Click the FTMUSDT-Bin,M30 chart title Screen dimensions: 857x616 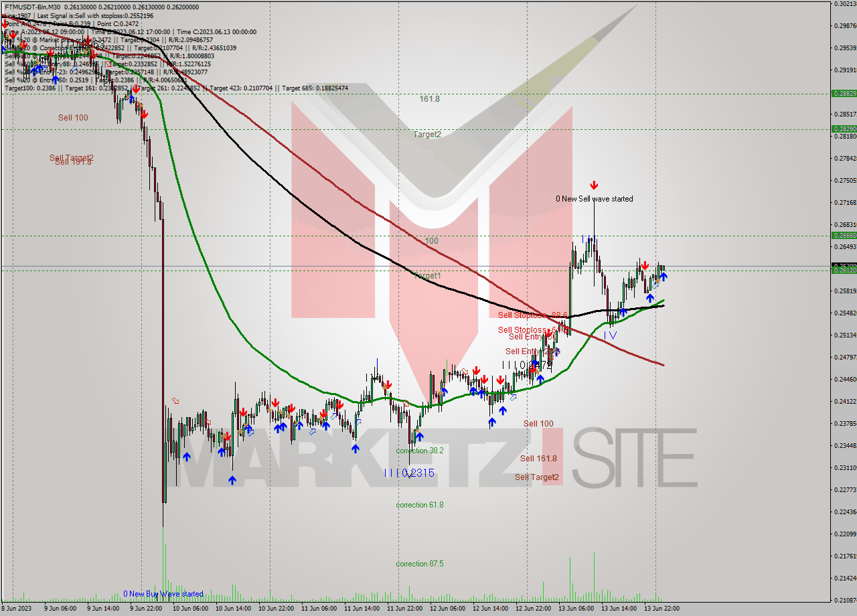coord(33,7)
